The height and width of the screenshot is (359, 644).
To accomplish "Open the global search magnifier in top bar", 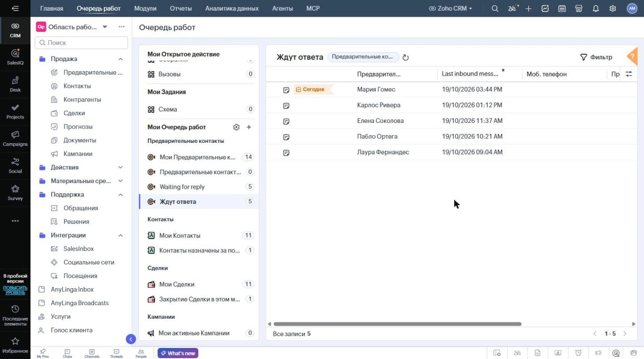I will [495, 8].
